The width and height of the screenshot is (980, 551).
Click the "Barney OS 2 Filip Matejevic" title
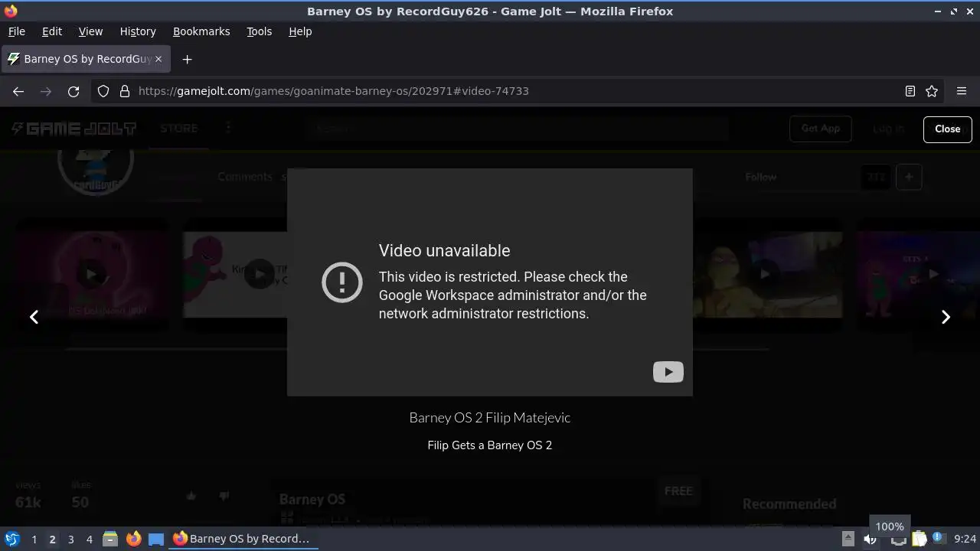point(490,417)
